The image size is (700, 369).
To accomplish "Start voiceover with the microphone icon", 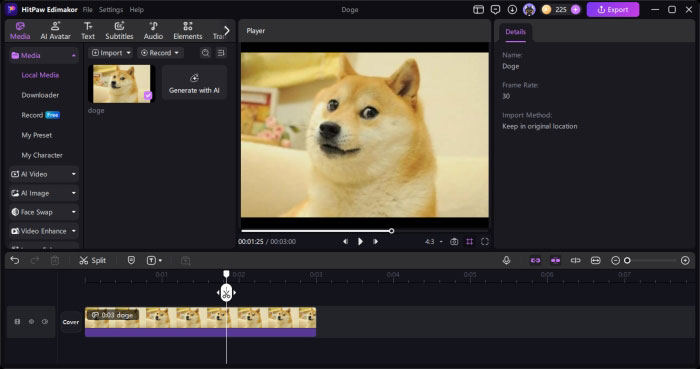I will coord(506,260).
